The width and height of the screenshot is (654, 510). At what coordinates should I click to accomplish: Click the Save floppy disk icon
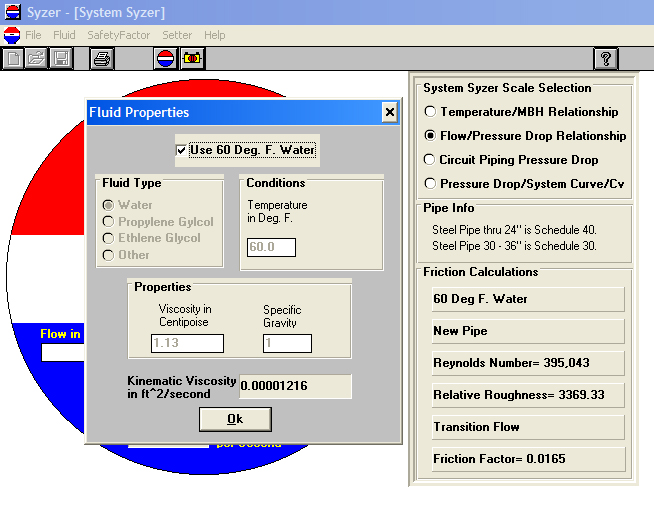point(61,58)
